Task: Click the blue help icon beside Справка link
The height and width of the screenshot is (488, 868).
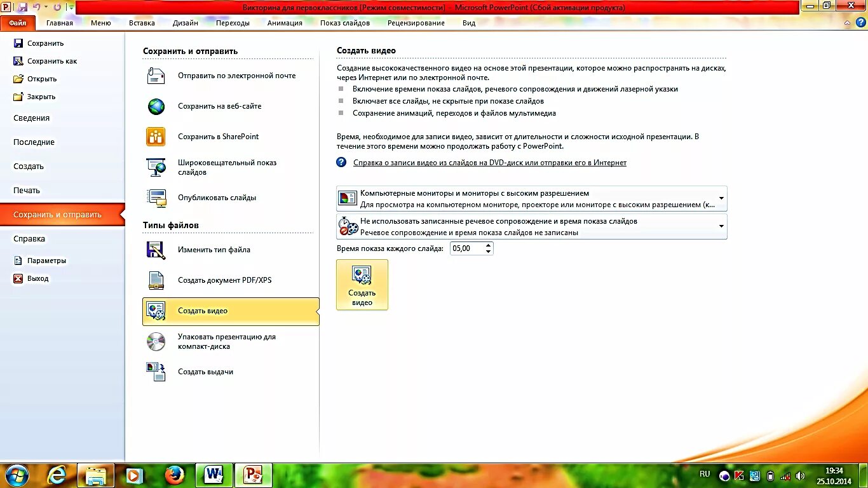Action: [341, 163]
